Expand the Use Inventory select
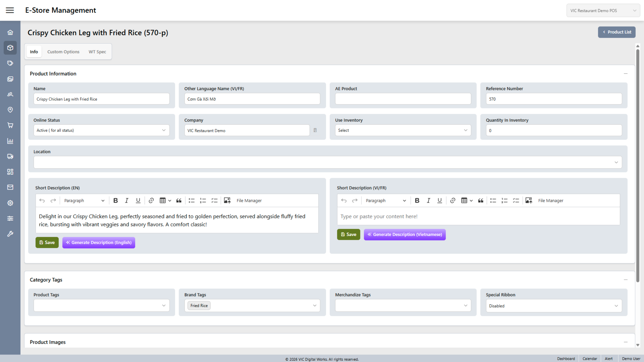 pos(403,130)
